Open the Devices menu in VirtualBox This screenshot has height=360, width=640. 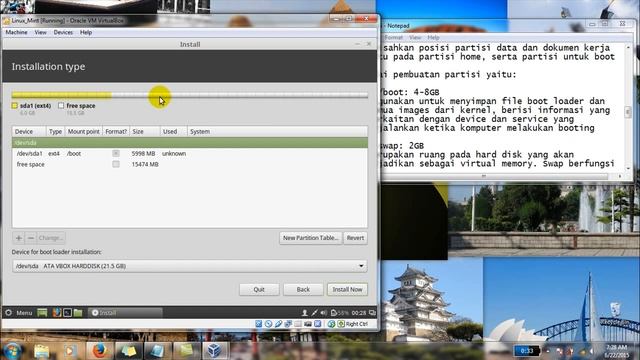[63, 32]
